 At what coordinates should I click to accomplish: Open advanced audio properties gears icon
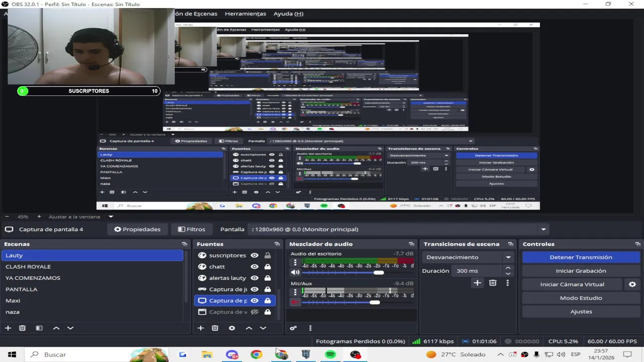pos(293,328)
